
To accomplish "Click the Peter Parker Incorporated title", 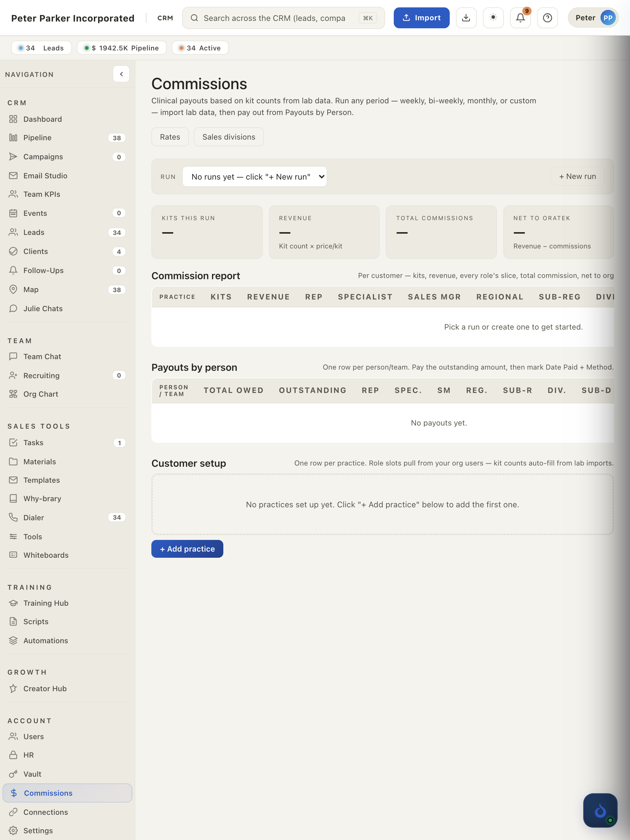I will (x=73, y=18).
